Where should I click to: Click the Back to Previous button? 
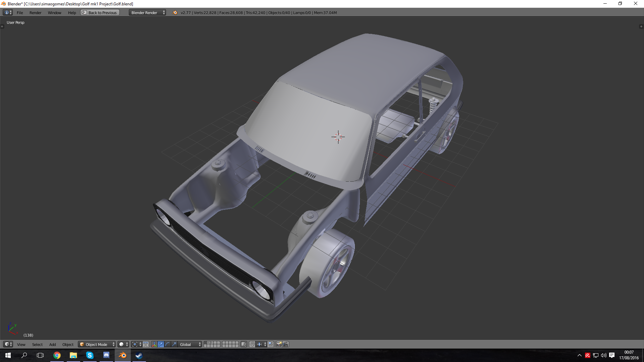[x=100, y=12]
